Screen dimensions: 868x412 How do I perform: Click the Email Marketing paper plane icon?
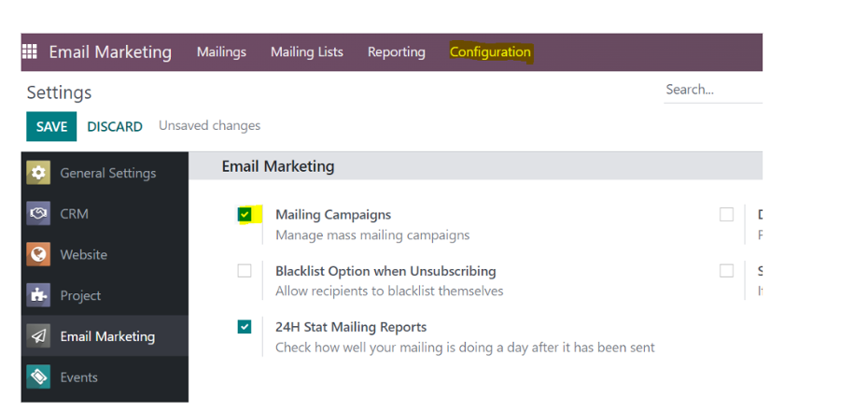(38, 336)
